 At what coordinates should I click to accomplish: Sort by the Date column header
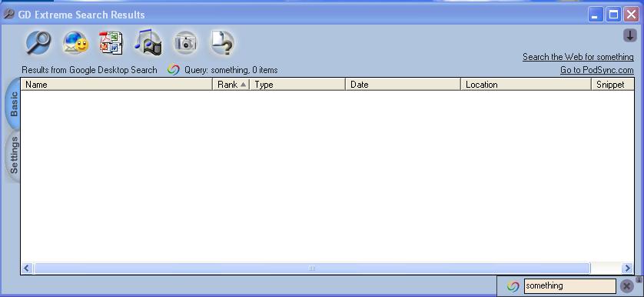(403, 85)
